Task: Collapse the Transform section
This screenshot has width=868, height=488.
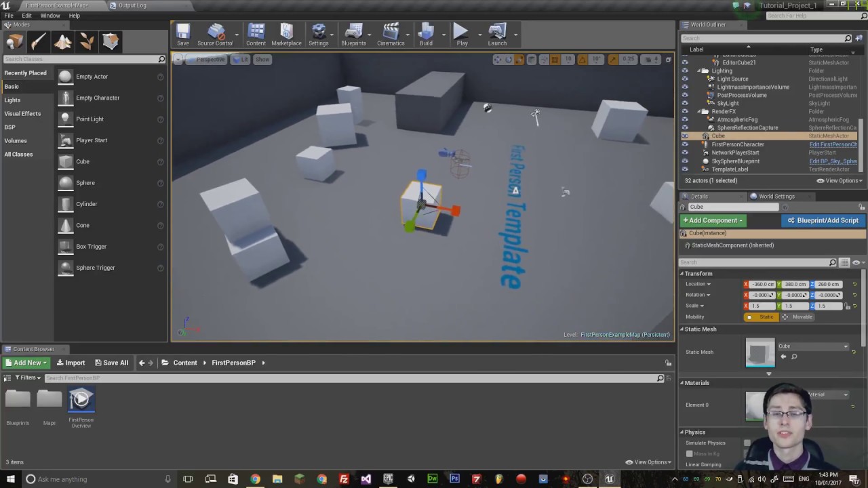Action: [x=682, y=274]
